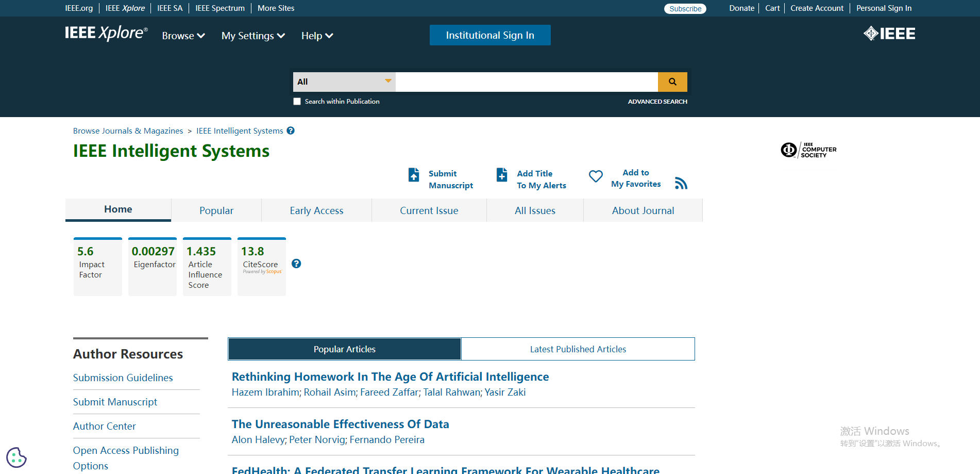Click author Fareed Zaffar
The width and height of the screenshot is (980, 474).
[x=390, y=393]
